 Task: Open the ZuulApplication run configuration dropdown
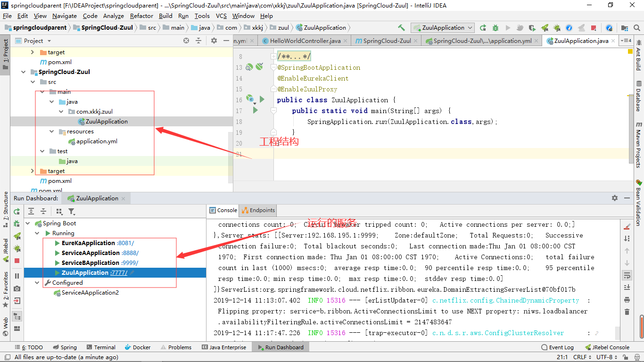pos(443,28)
